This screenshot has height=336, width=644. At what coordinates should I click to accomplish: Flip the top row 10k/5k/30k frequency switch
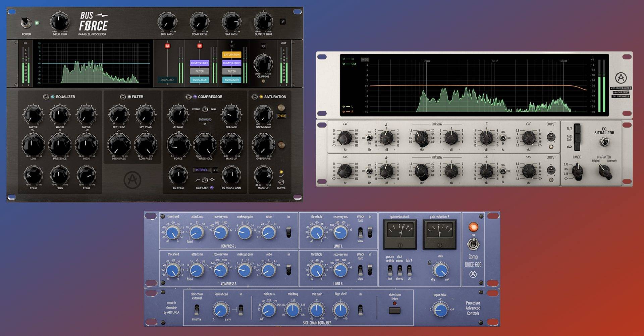[503, 138]
